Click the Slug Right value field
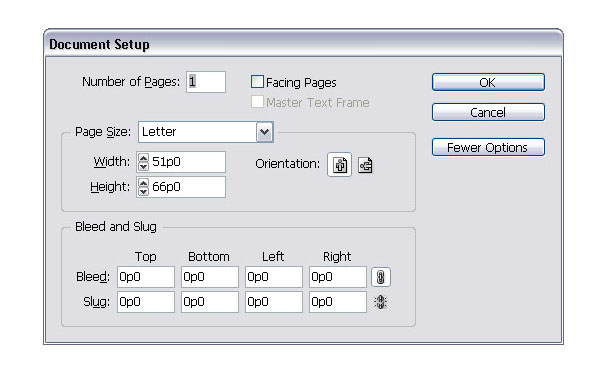This screenshot has width=600, height=379. click(x=338, y=302)
